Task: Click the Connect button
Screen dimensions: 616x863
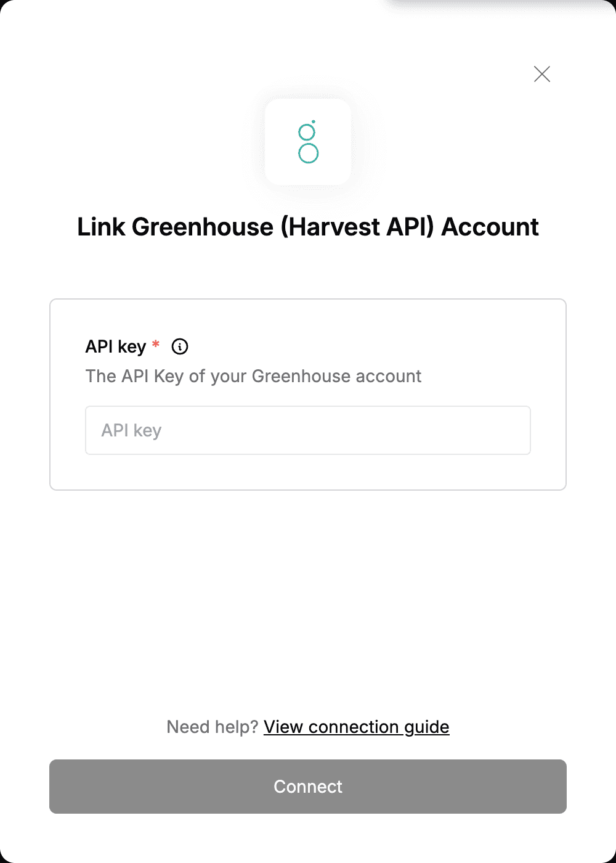Action: tap(308, 787)
